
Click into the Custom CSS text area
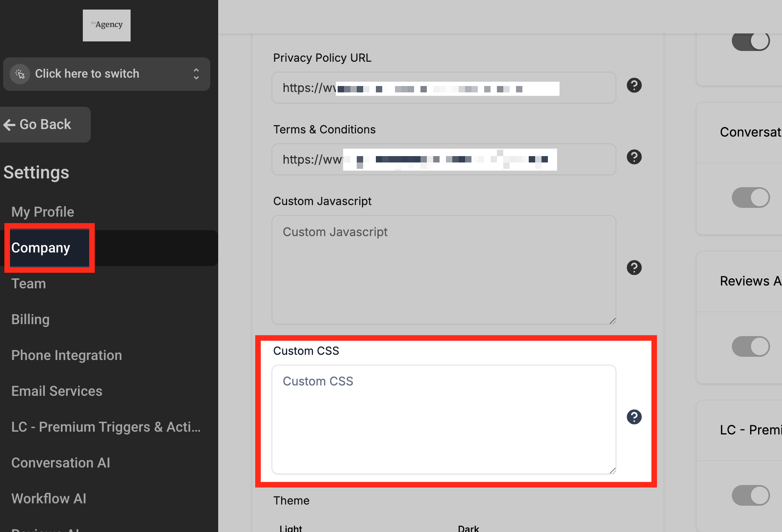pyautogui.click(x=444, y=419)
